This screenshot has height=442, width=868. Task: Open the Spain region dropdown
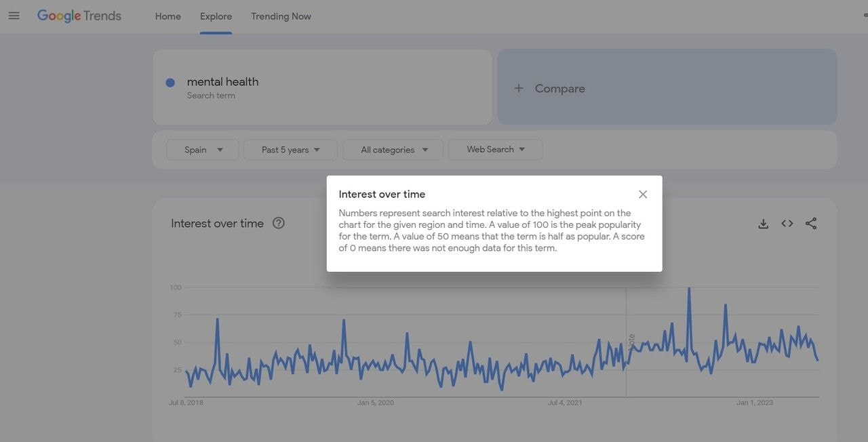coord(202,149)
